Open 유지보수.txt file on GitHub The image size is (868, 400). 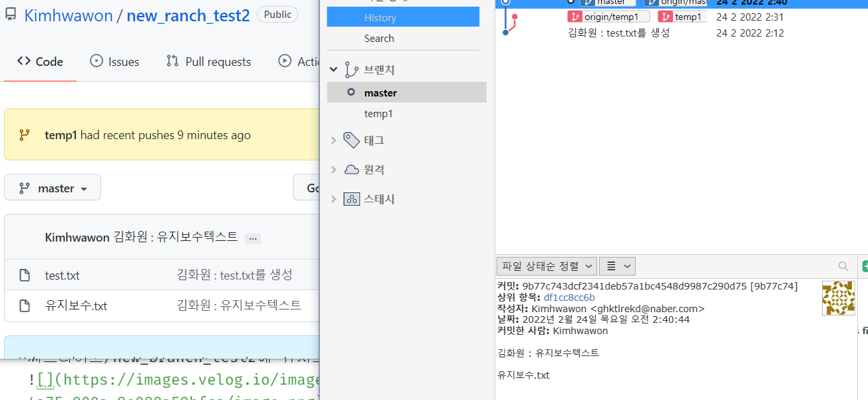pyautogui.click(x=76, y=305)
